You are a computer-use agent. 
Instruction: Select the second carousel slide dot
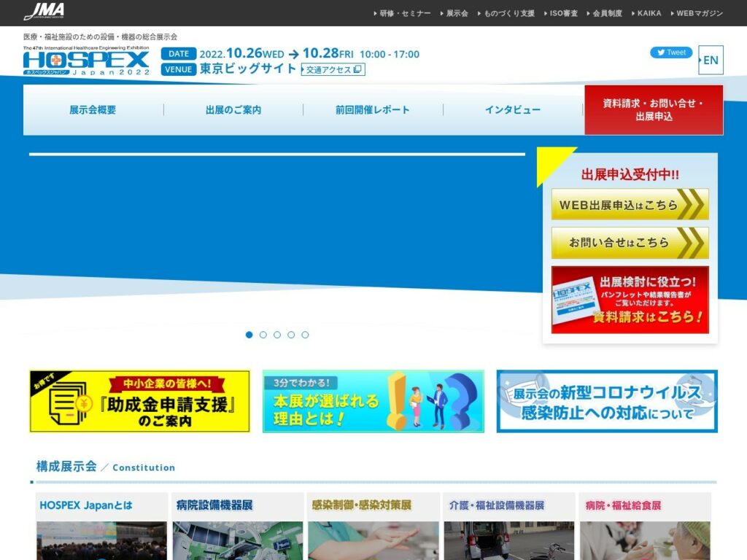point(263,335)
